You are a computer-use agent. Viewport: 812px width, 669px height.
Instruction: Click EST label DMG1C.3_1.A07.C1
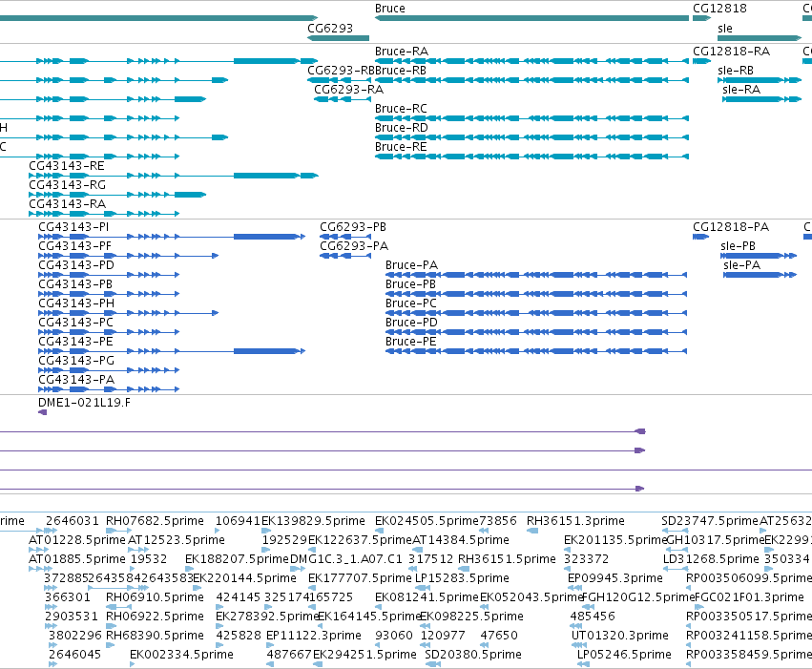(x=346, y=559)
